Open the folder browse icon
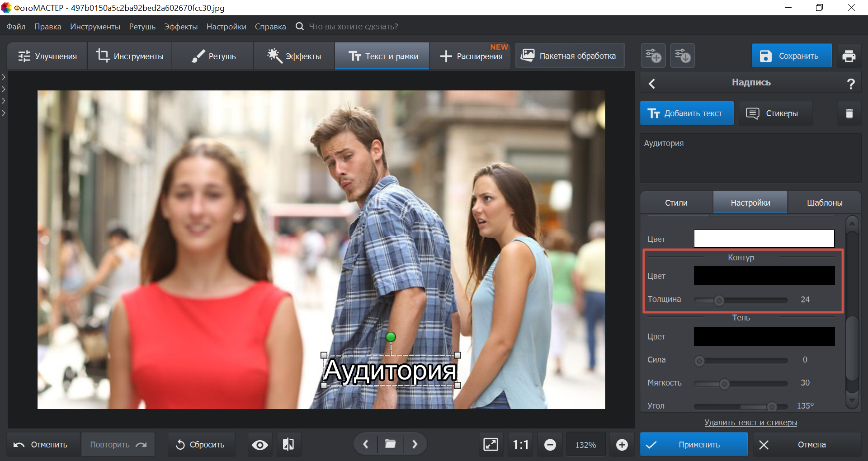Viewport: 868px width, 461px height. [390, 444]
